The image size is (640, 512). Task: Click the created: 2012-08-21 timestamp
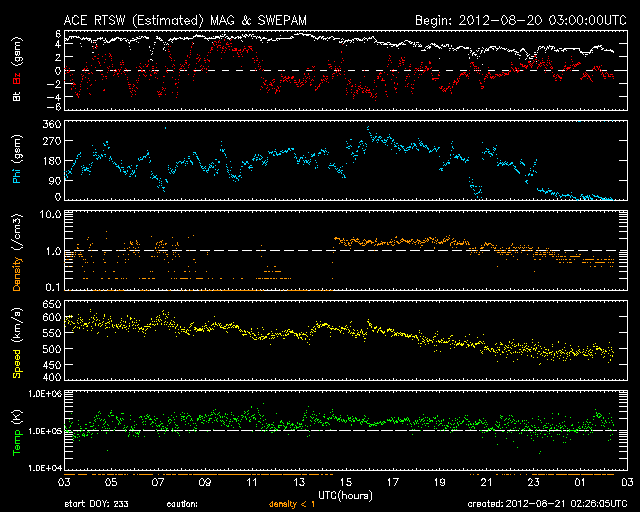(x=547, y=504)
